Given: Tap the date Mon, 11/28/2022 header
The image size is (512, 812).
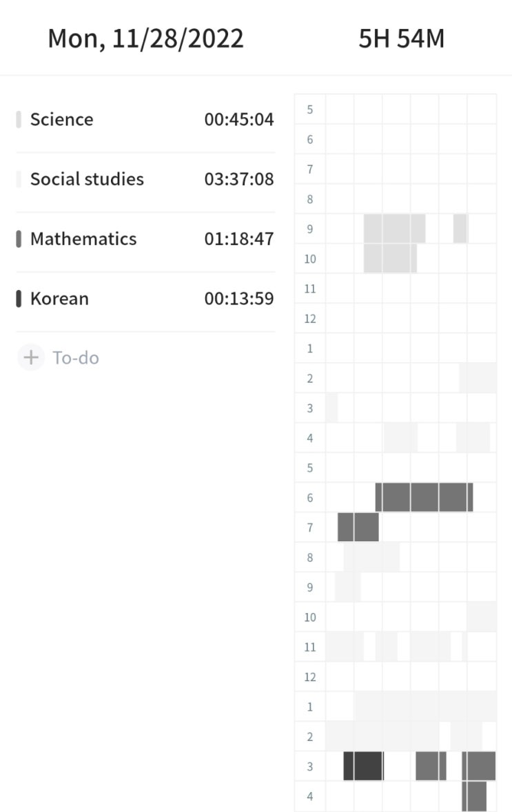Looking at the screenshot, I should 145,39.
